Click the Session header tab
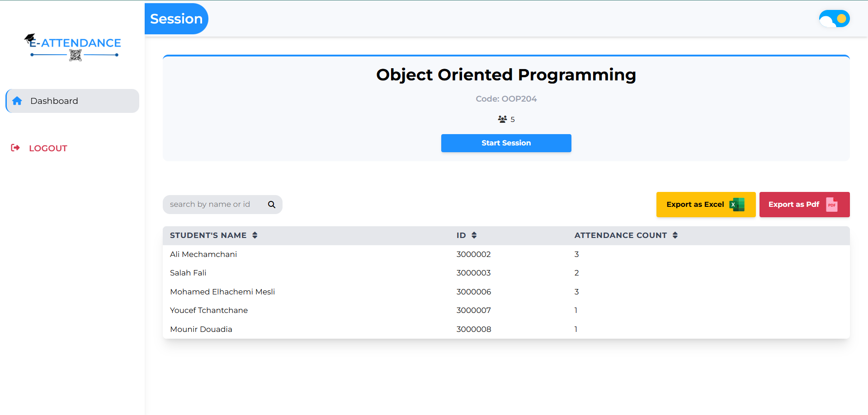Screen dimensions: 868x415 [x=176, y=19]
